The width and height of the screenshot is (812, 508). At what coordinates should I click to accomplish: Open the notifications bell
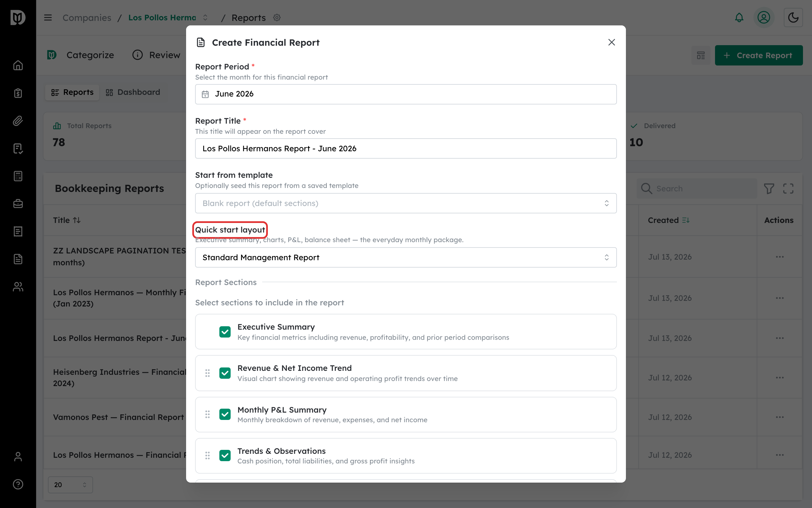(x=739, y=17)
